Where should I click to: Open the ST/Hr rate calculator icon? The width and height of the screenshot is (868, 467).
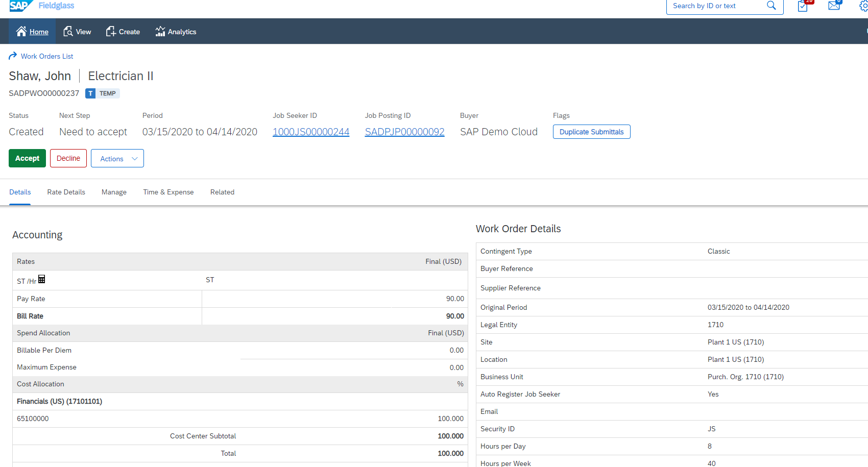coord(42,279)
